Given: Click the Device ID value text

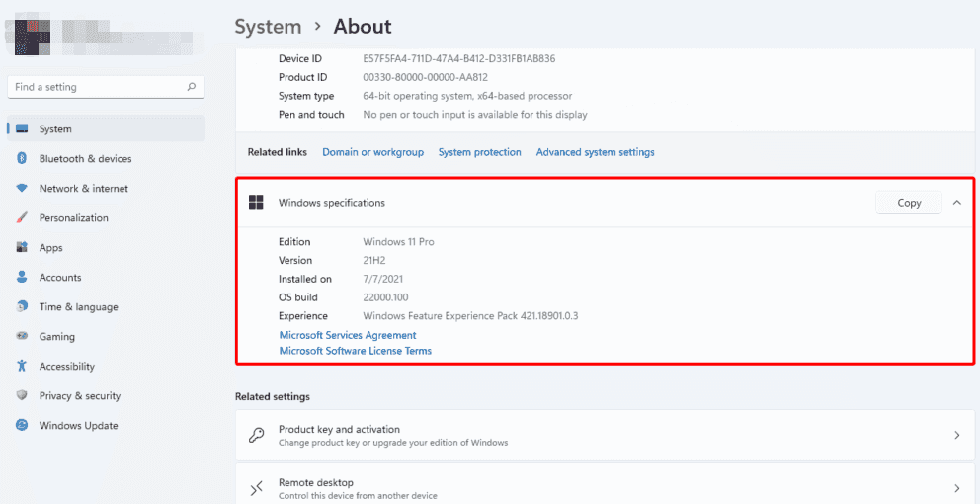Looking at the screenshot, I should click(x=459, y=58).
